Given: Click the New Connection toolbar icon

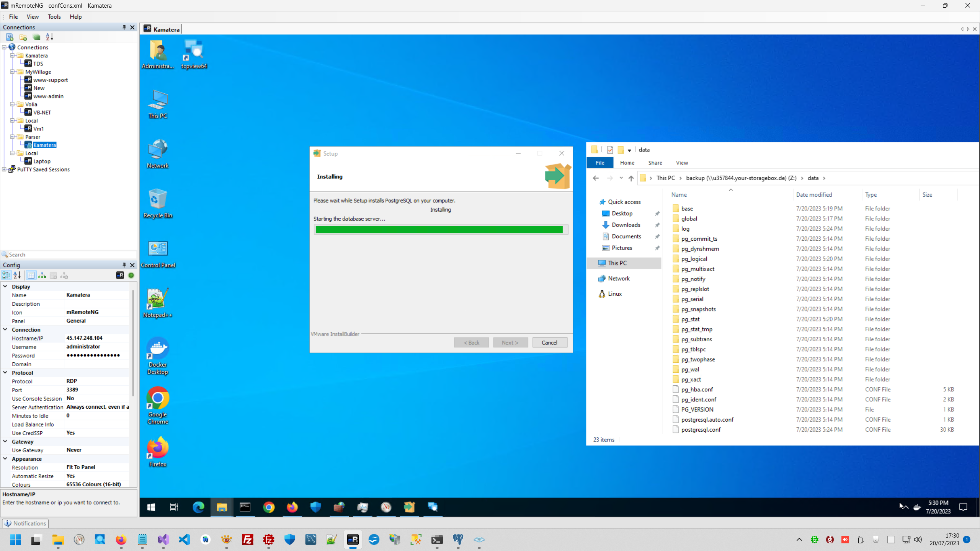Looking at the screenshot, I should (10, 37).
